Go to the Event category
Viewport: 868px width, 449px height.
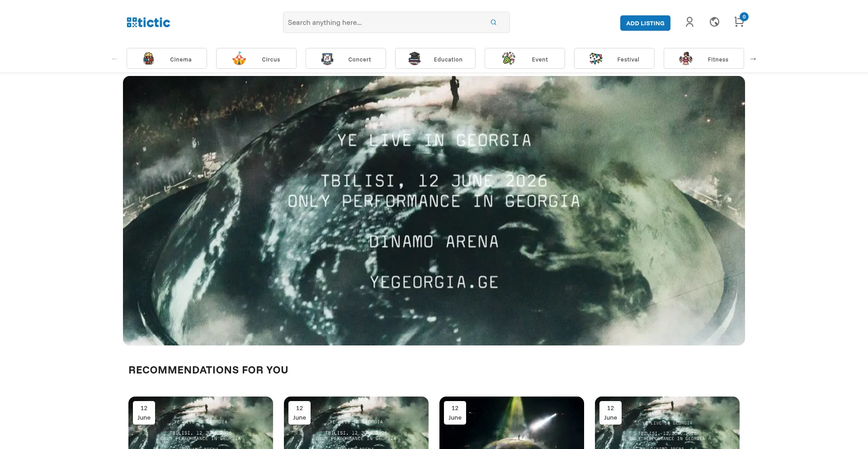(525, 58)
